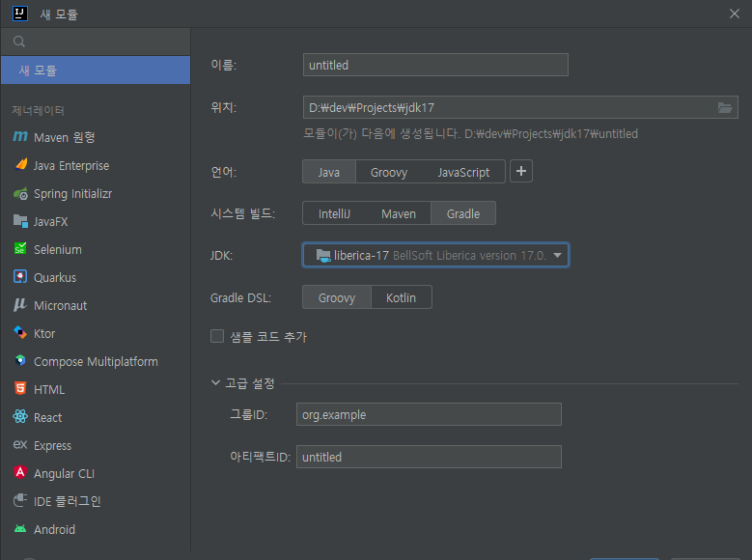Click the Maven 원형 label
The image size is (752, 560).
(x=65, y=137)
